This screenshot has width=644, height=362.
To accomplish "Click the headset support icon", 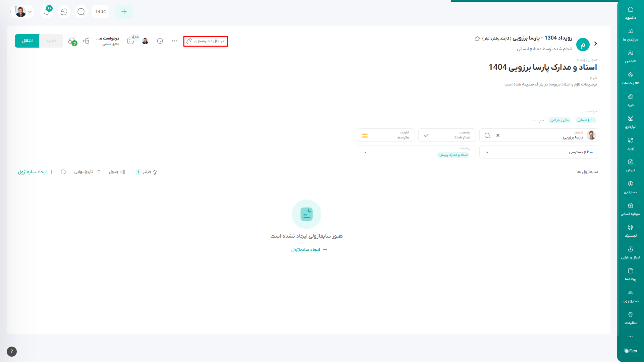I will point(64,12).
